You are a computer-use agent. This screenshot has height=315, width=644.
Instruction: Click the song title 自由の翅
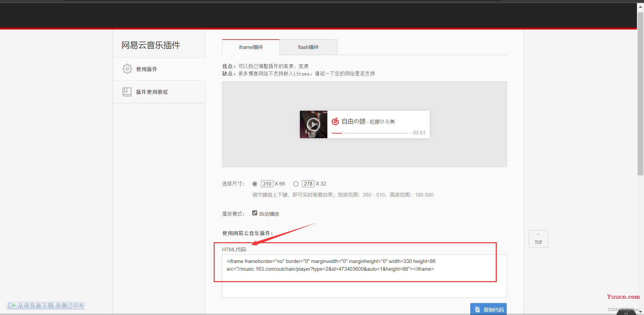[353, 121]
